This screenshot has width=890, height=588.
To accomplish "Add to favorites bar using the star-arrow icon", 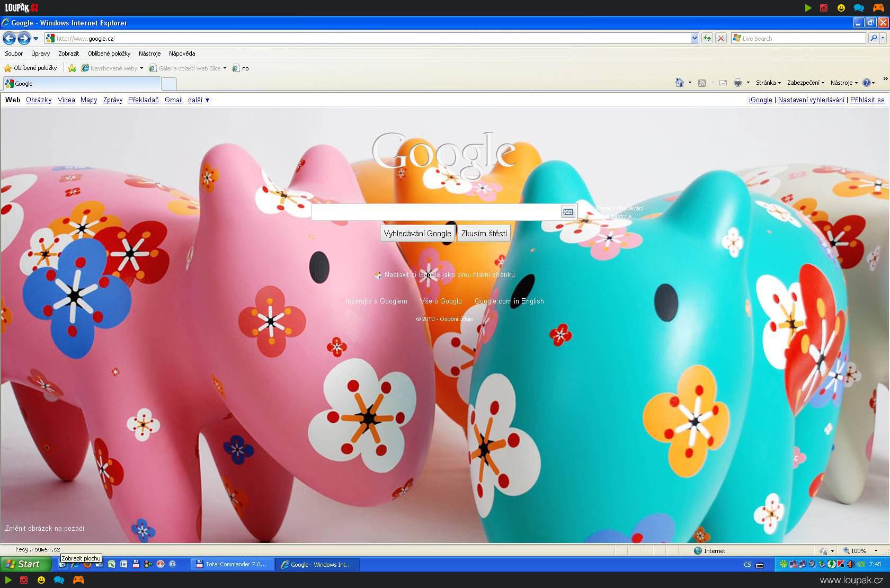I will [72, 68].
